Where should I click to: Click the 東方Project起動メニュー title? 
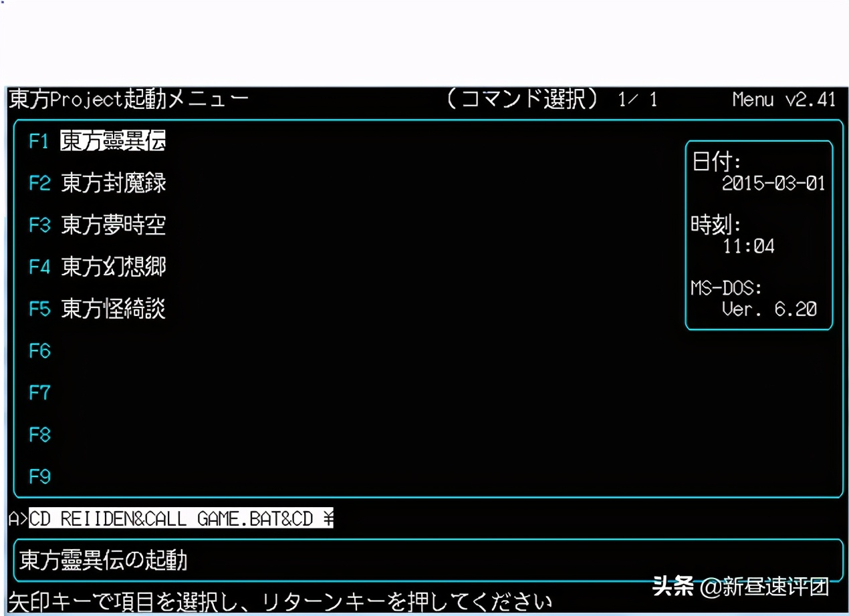[127, 99]
